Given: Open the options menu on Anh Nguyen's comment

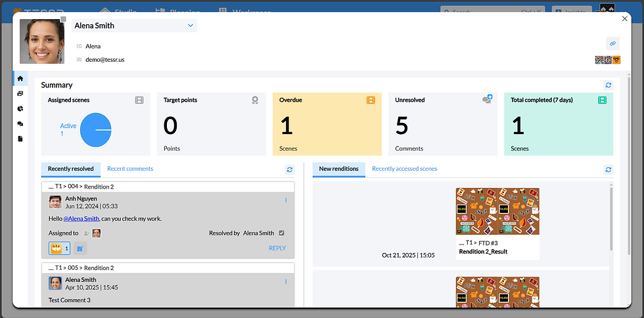Looking at the screenshot, I should [286, 200].
